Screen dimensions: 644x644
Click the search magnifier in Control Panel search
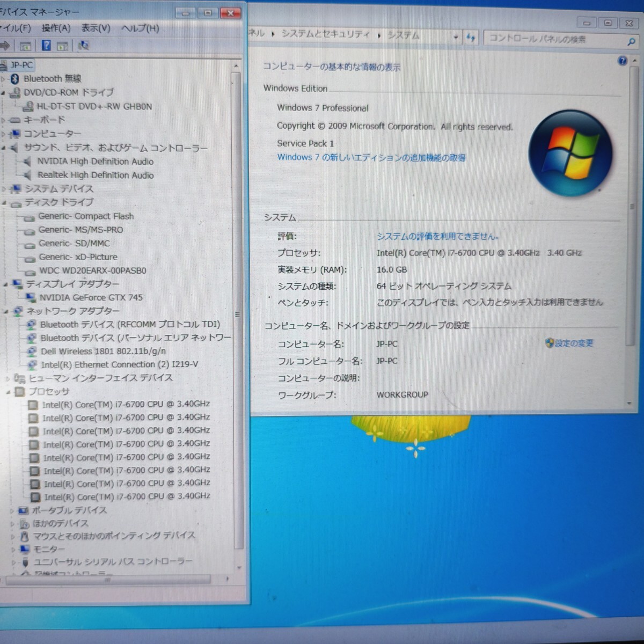631,41
